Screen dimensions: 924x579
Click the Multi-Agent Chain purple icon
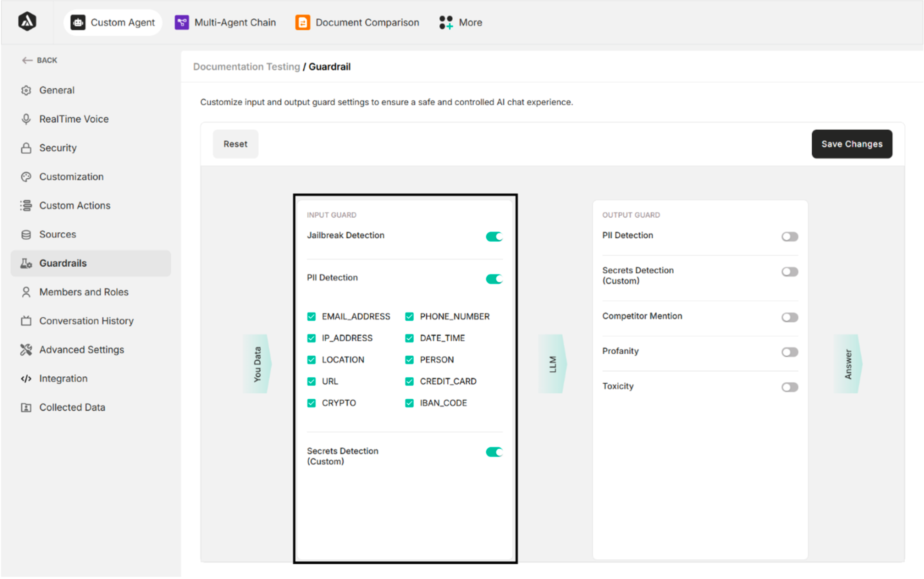click(182, 22)
